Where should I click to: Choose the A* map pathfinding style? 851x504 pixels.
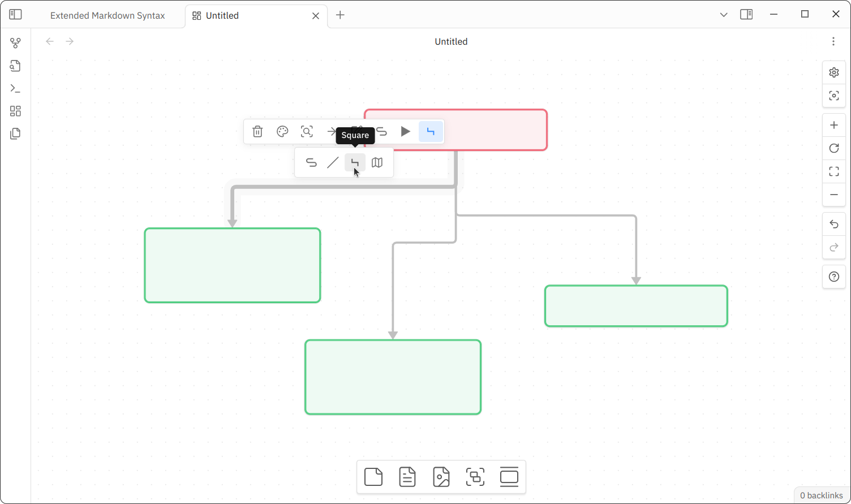[377, 163]
